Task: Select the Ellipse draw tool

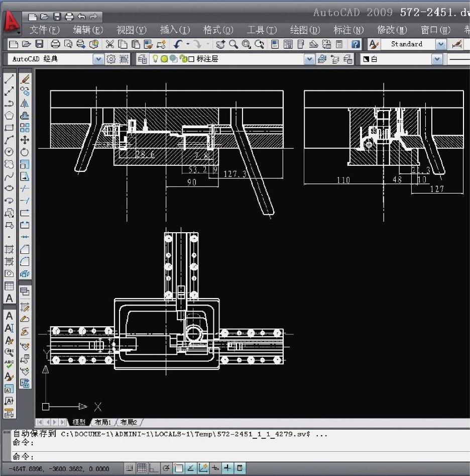Action: coord(9,188)
